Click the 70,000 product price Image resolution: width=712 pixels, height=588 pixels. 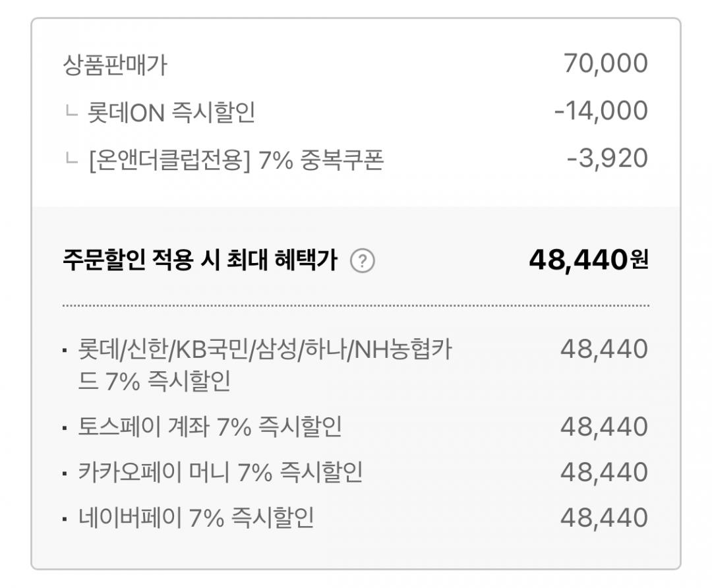605,64
